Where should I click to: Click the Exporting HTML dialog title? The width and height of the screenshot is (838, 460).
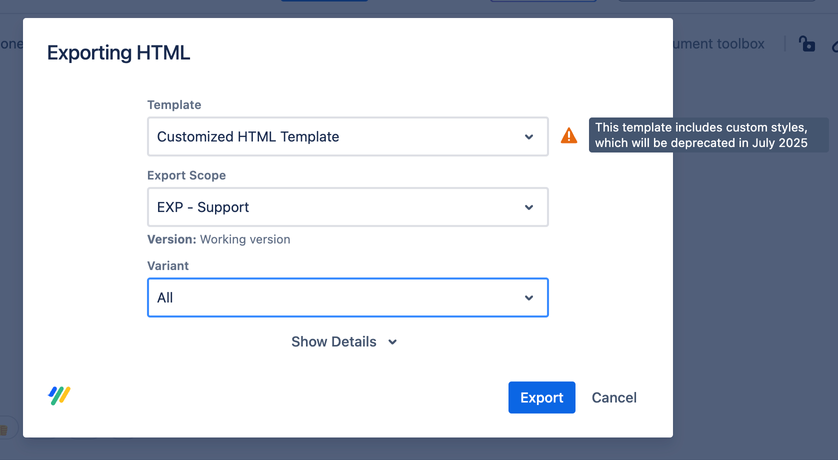click(119, 53)
